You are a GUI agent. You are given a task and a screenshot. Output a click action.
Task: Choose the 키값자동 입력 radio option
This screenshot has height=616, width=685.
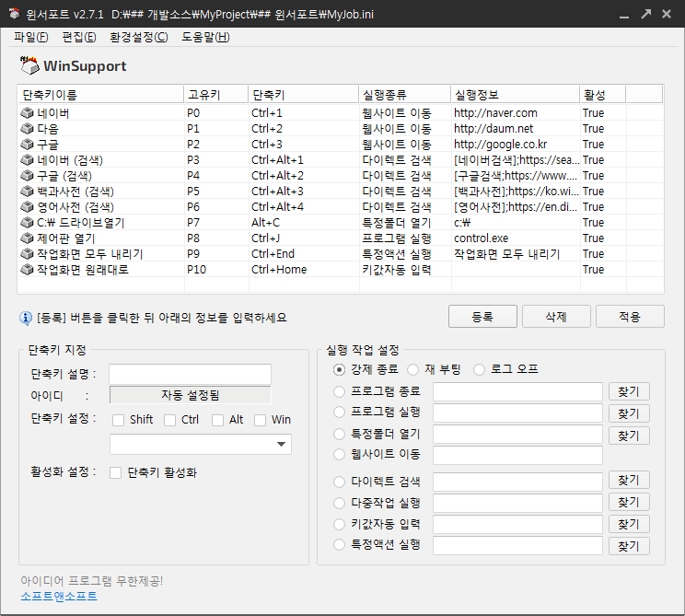click(339, 524)
